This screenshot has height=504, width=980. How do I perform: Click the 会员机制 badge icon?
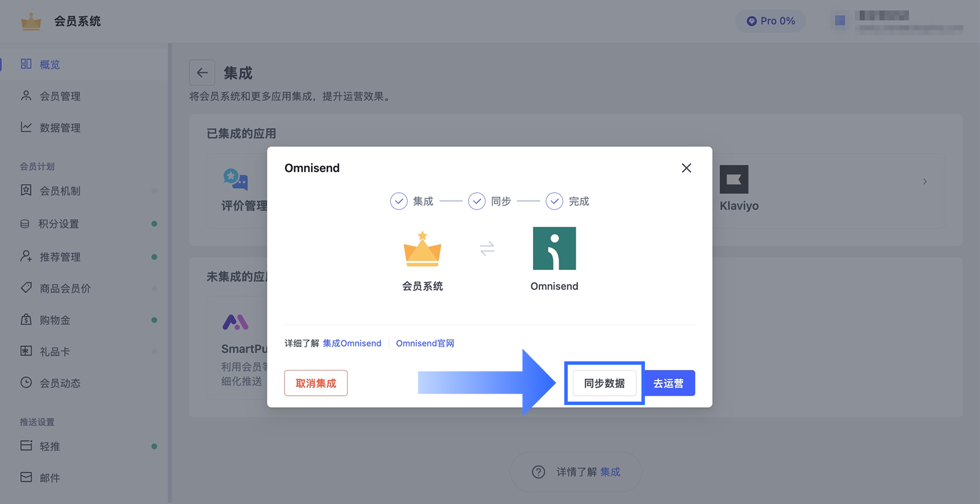pos(26,190)
